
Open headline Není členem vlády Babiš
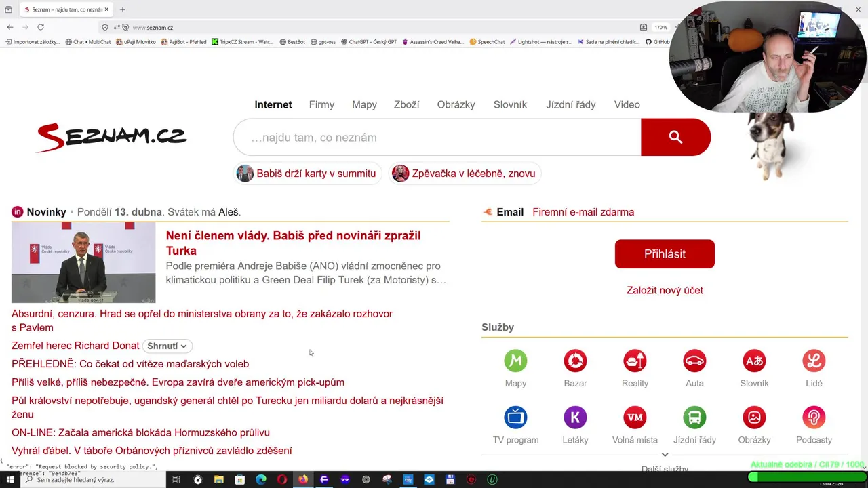(293, 243)
